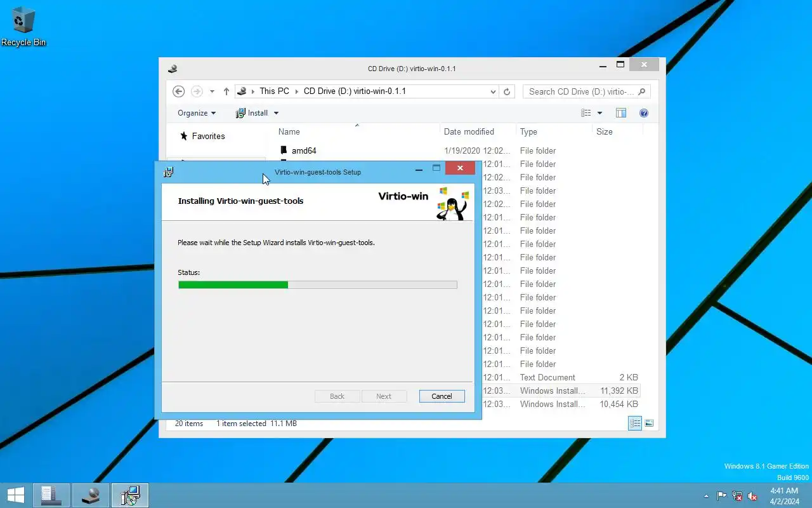Click the amd64 folder icon
This screenshot has width=812, height=508.
point(284,150)
